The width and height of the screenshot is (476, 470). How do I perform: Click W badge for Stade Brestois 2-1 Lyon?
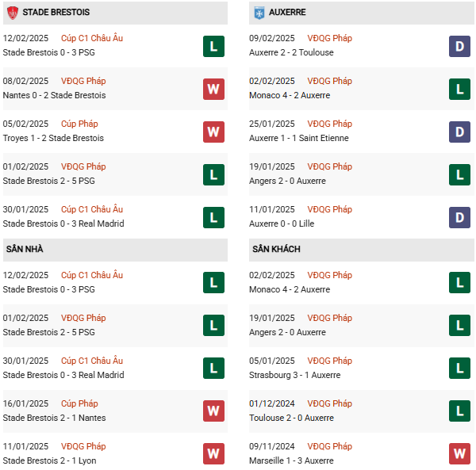213,453
